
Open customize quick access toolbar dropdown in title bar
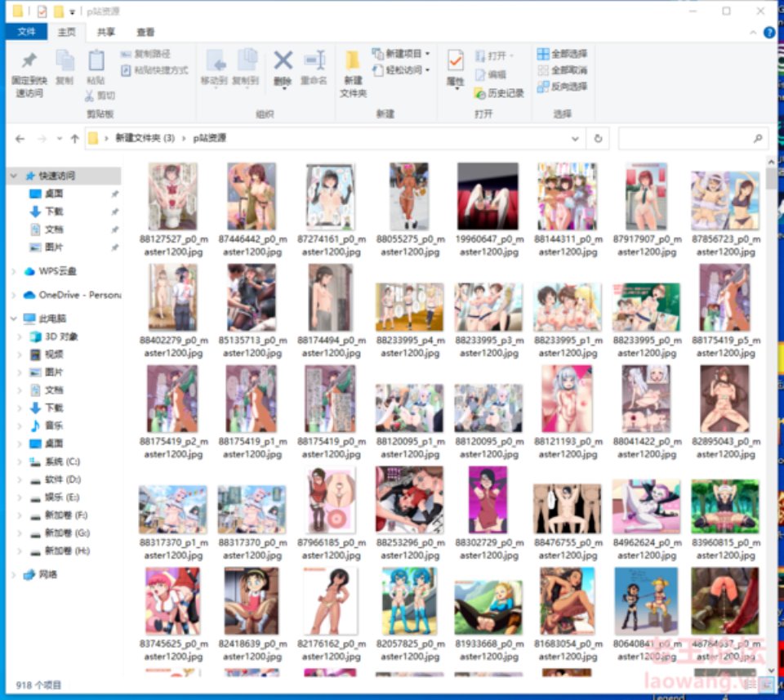(73, 11)
